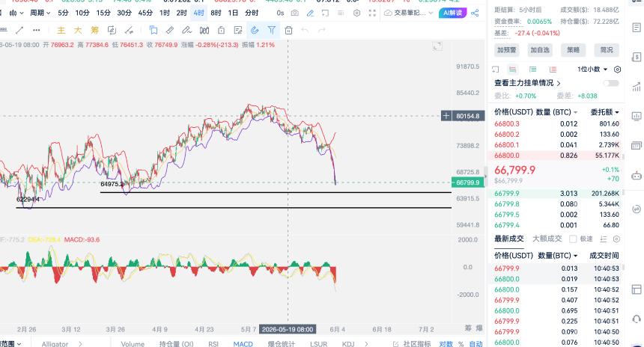Switch to 最新成交 tab
Viewport: 644px width, 347px height.
[509, 239]
